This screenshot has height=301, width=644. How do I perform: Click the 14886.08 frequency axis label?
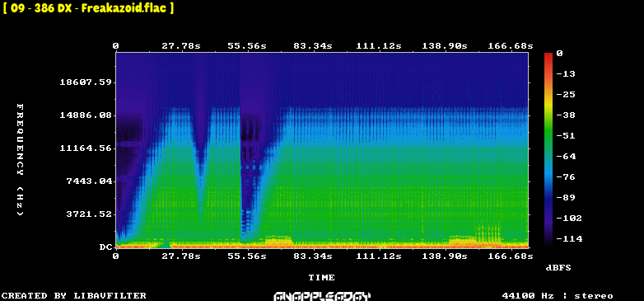click(86, 115)
